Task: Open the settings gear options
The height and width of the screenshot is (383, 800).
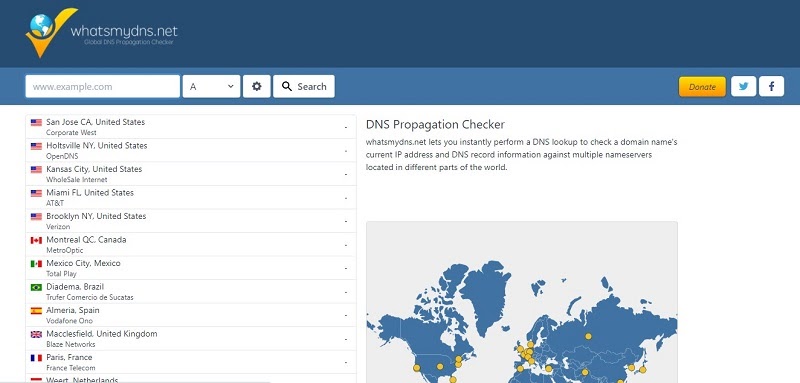Action: (257, 86)
